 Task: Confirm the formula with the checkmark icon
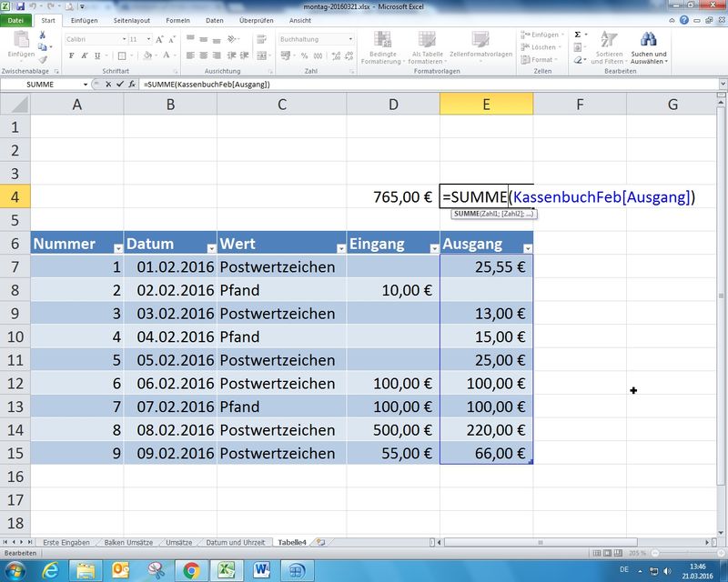(x=120, y=85)
